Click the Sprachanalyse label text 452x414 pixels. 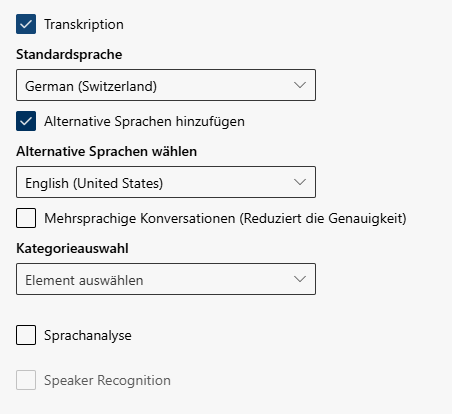(88, 336)
